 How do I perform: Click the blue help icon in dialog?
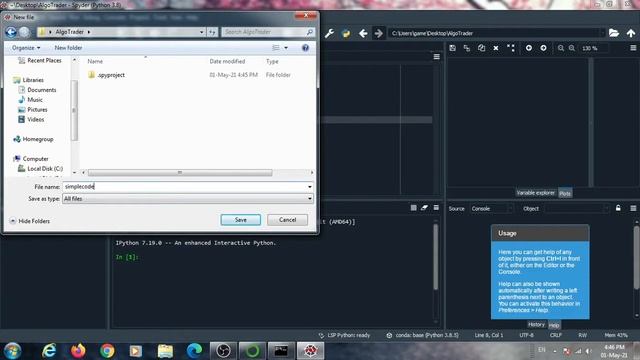click(x=305, y=48)
